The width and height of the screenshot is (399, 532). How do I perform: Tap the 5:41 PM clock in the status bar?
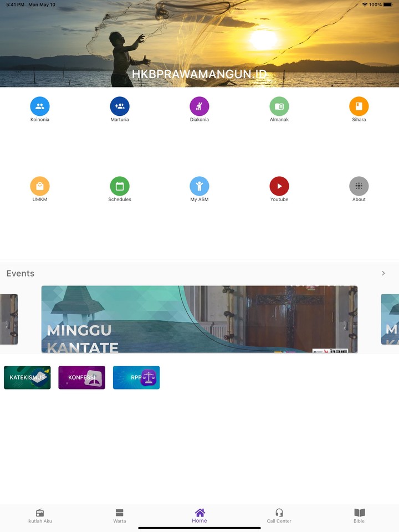coord(16,5)
